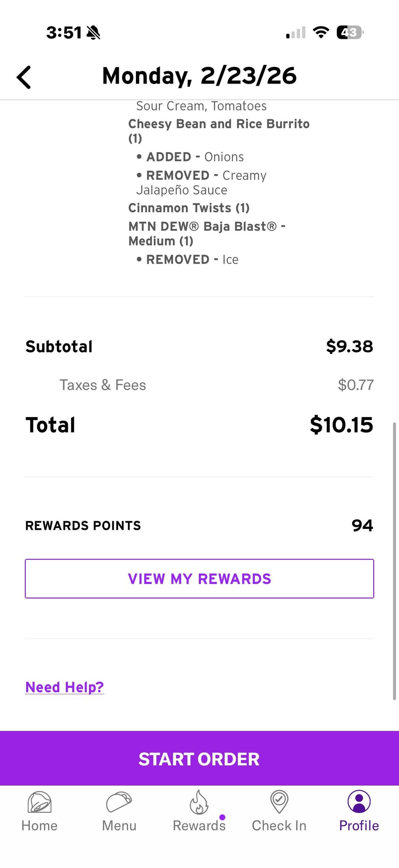The width and height of the screenshot is (399, 868).
Task: Select the Profile person icon
Action: tap(359, 802)
